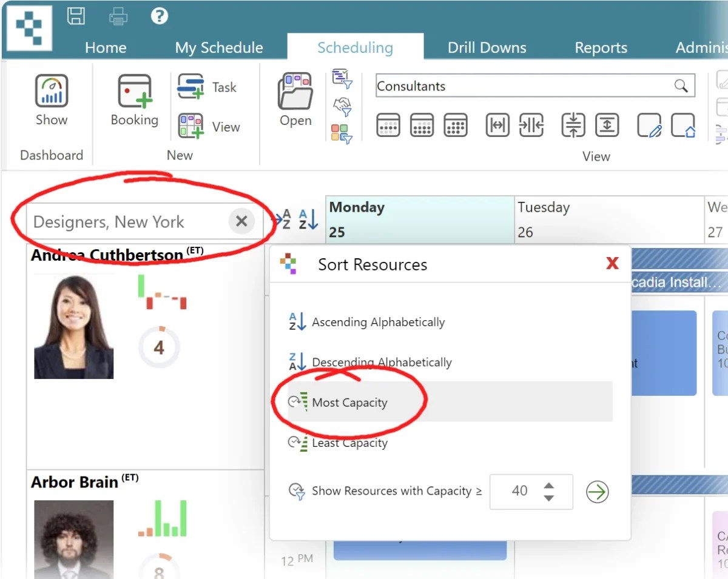
Task: Switch to the Reports tab
Action: [x=600, y=47]
